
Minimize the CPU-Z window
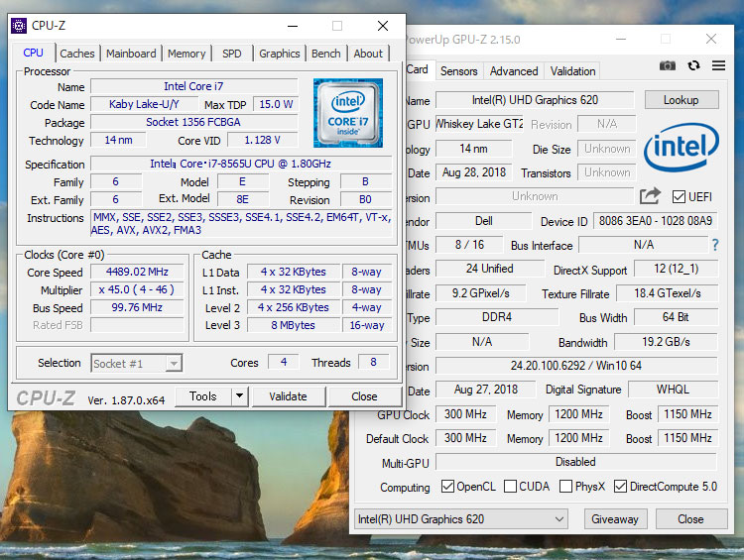point(293,26)
